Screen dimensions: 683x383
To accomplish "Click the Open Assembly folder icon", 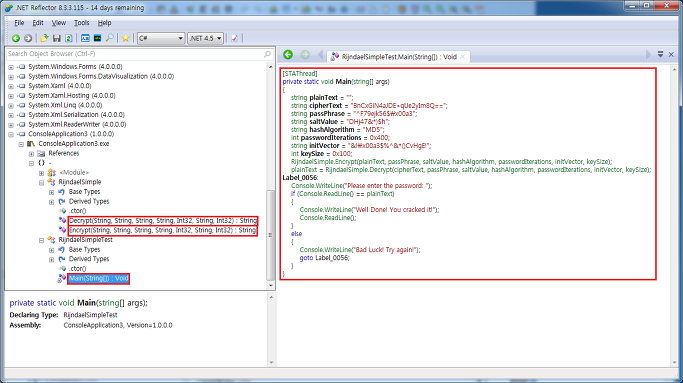I will [x=44, y=38].
